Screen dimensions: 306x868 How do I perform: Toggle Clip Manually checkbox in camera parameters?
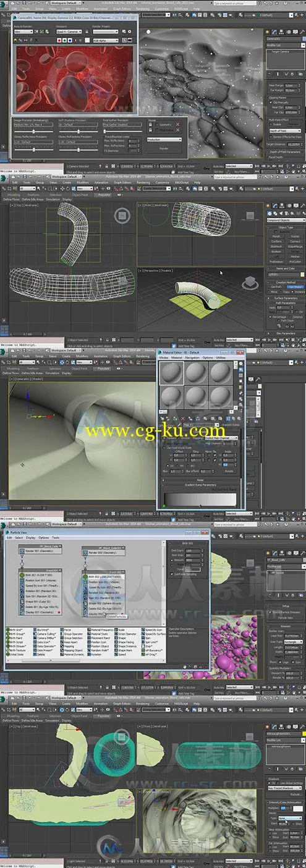tap(271, 103)
